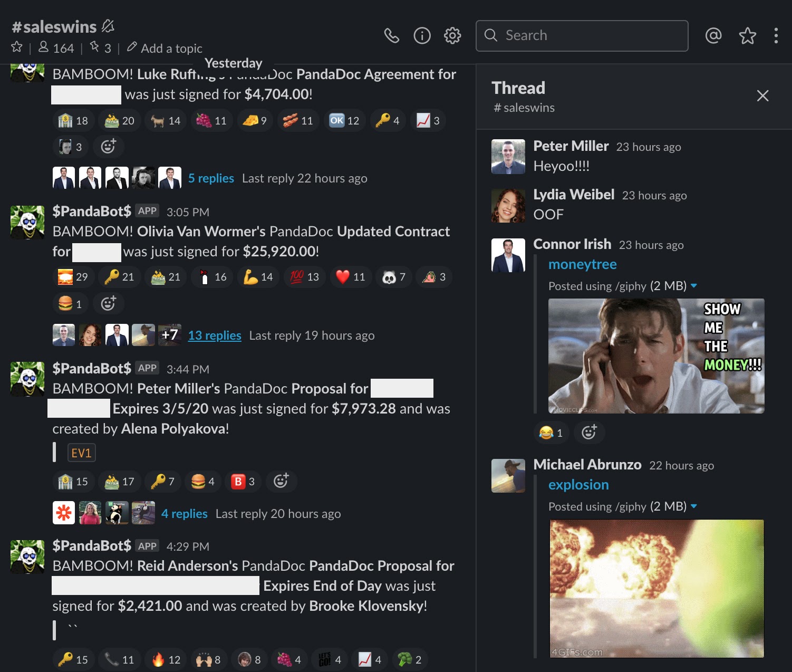This screenshot has height=672, width=792.
Task: Add a reaction to the $25,920.00 message
Action: pyautogui.click(x=108, y=304)
